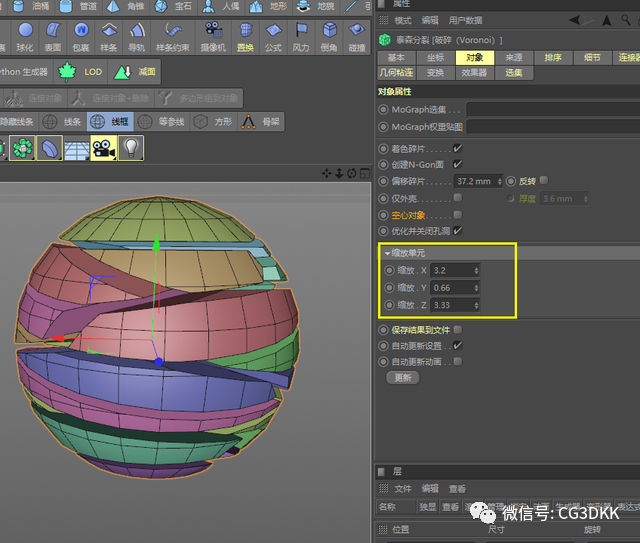
Task: Add a LOD object
Action: pos(81,72)
